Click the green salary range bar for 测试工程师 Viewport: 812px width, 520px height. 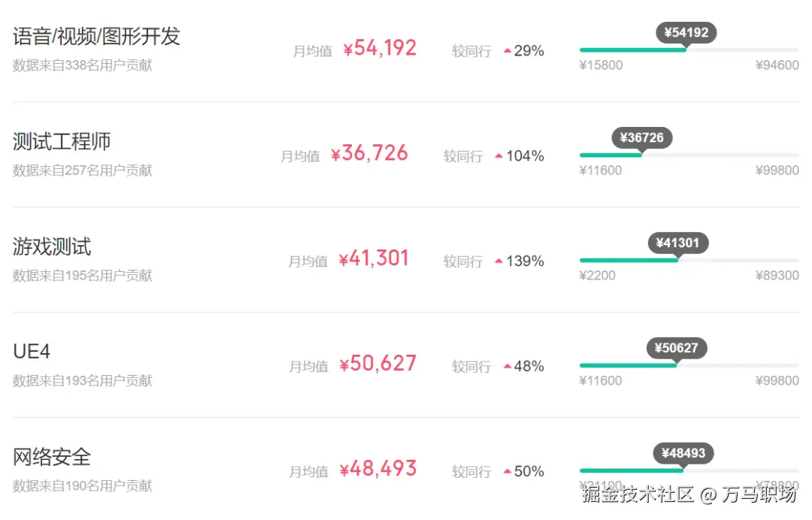(x=611, y=155)
